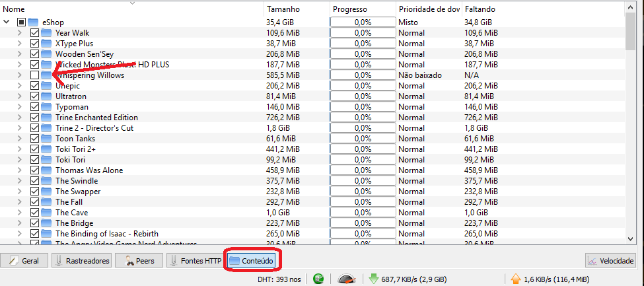Expand the The Swapper folder
The image size is (644, 286).
coord(19,192)
